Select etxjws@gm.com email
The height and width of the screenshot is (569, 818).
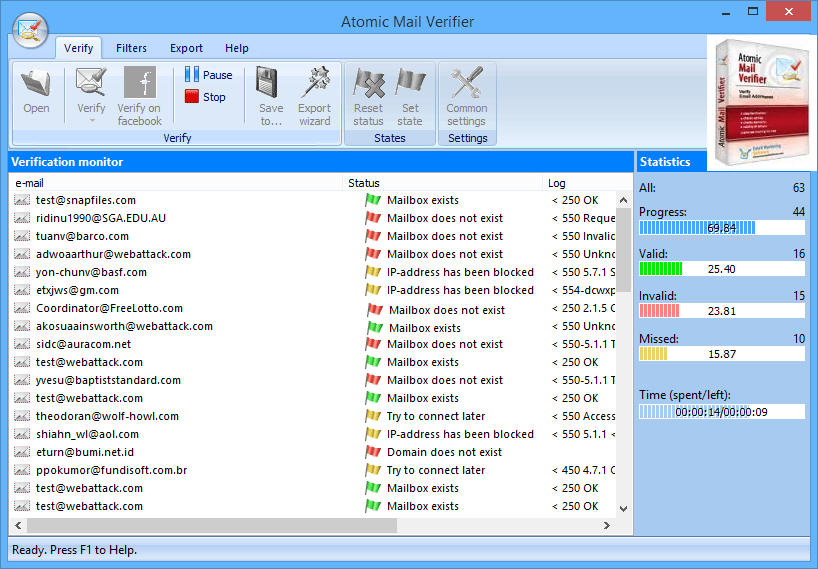point(77,290)
